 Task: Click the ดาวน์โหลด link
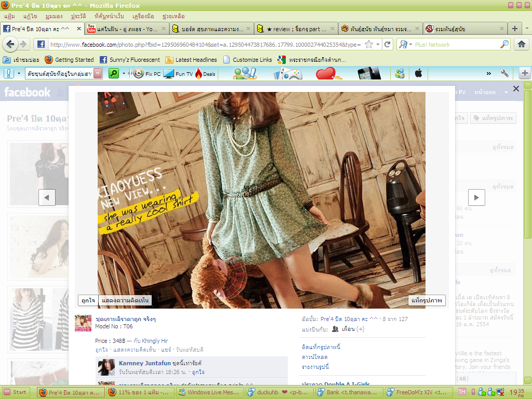pos(314,357)
